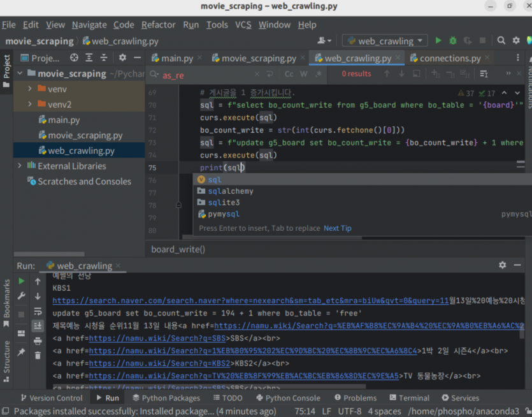Click the Run console vertical scrollbar
This screenshot has height=417, width=532.
click(522, 333)
